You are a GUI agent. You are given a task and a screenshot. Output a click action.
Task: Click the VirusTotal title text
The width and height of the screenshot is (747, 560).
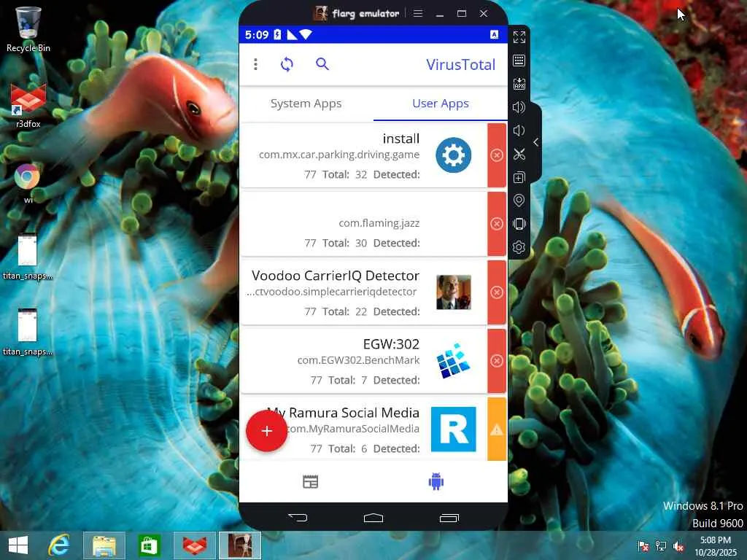pos(461,65)
